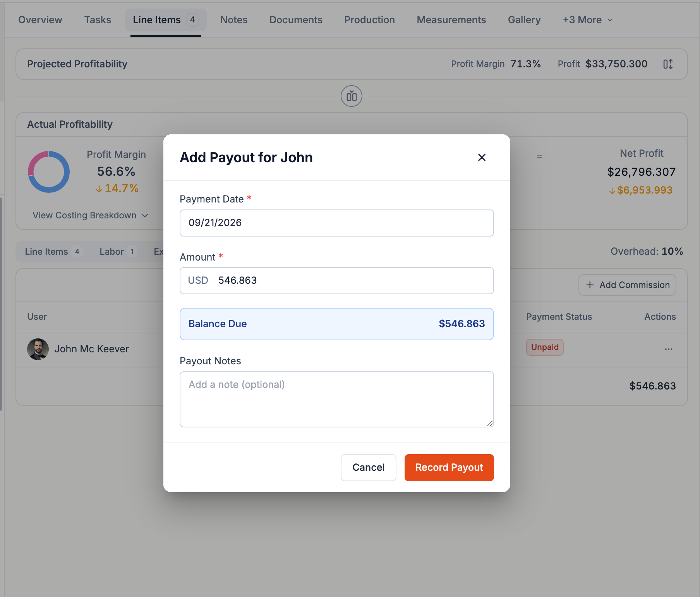Screen dimensions: 700x597
Task: Cancel the payout dialog
Action: tap(369, 468)
